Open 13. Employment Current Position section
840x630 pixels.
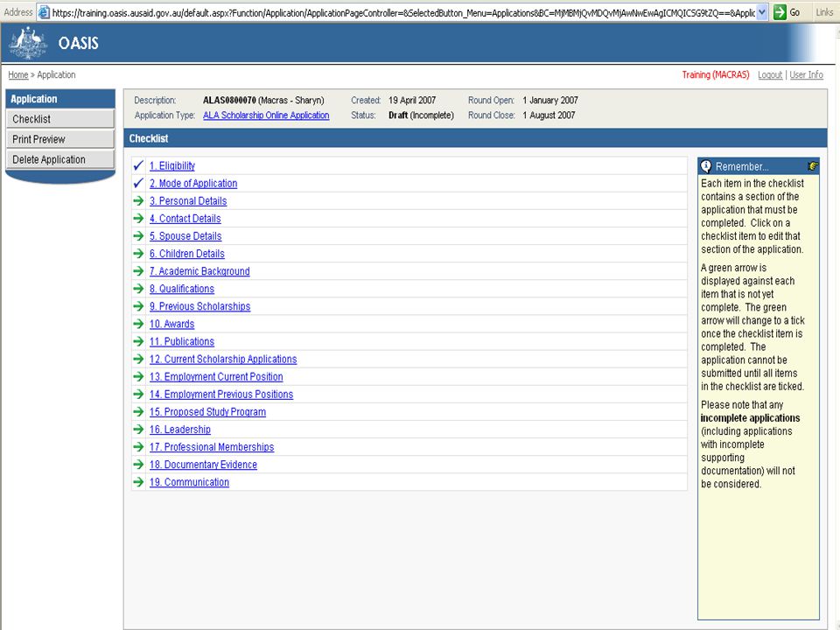tap(216, 376)
